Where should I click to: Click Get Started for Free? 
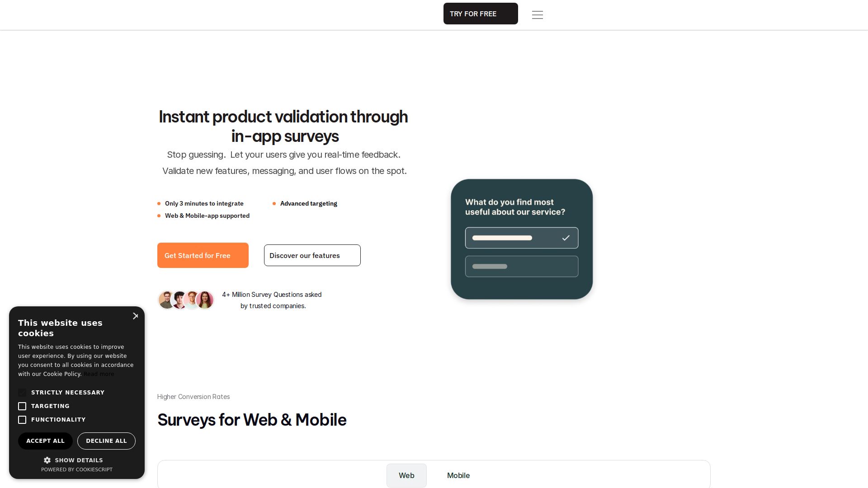click(203, 255)
